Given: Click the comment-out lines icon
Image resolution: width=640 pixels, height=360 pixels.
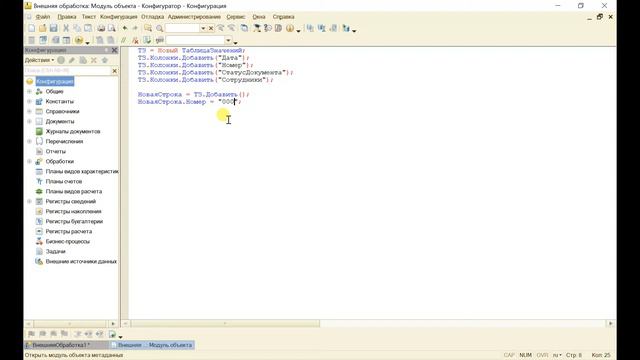Looking at the screenshot, I should 123,40.
